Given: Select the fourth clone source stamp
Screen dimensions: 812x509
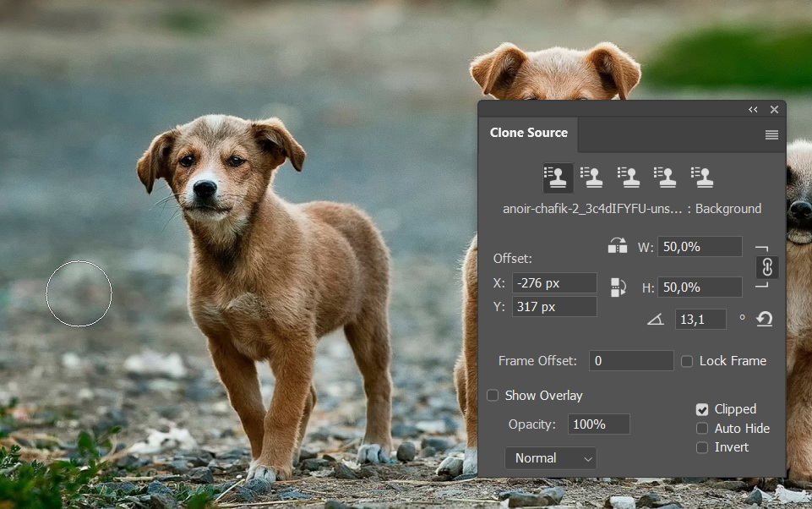Looking at the screenshot, I should [667, 177].
